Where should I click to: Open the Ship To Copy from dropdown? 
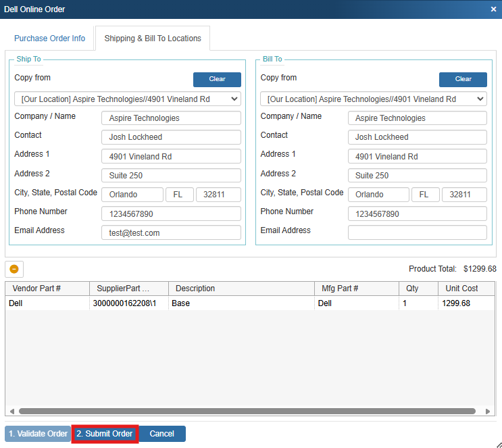click(x=128, y=99)
